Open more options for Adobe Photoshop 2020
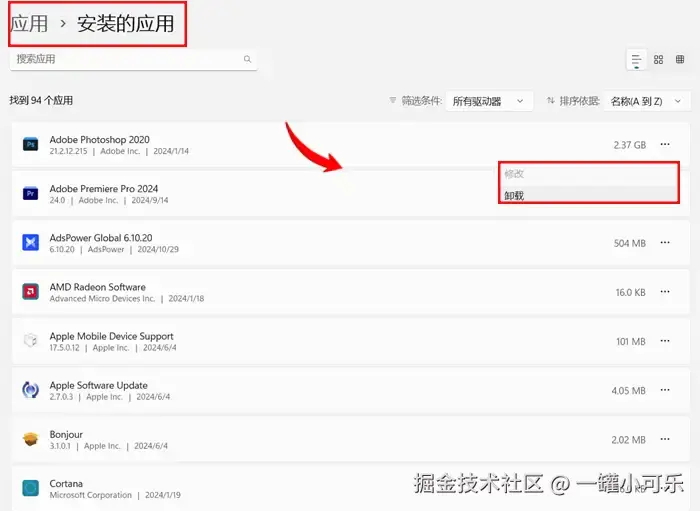This screenshot has width=700, height=511. pos(665,144)
